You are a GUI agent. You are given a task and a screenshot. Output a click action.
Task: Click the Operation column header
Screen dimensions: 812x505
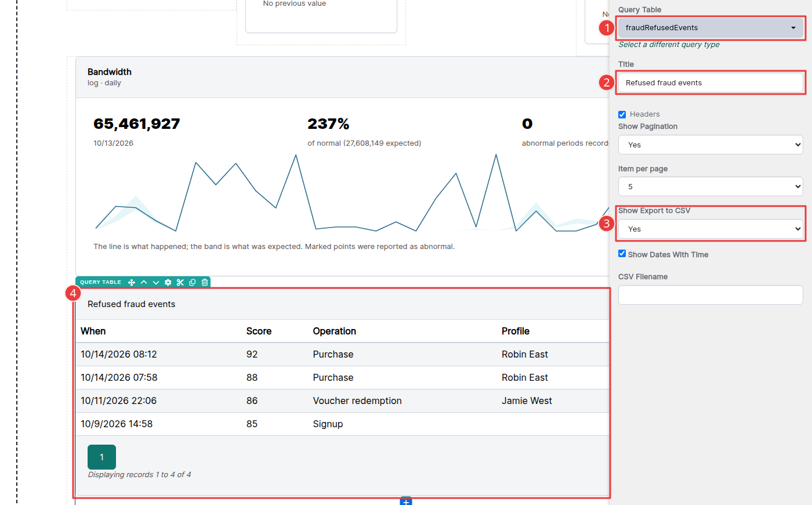(x=334, y=331)
